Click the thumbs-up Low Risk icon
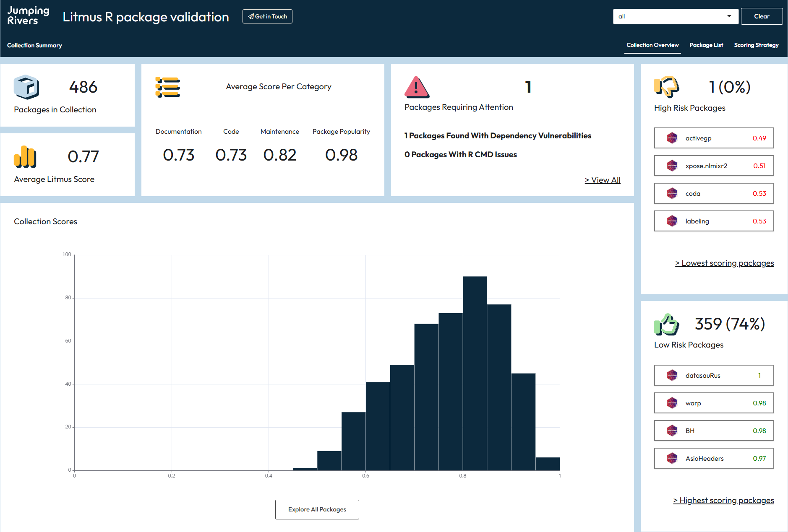Image resolution: width=788 pixels, height=532 pixels. point(666,324)
